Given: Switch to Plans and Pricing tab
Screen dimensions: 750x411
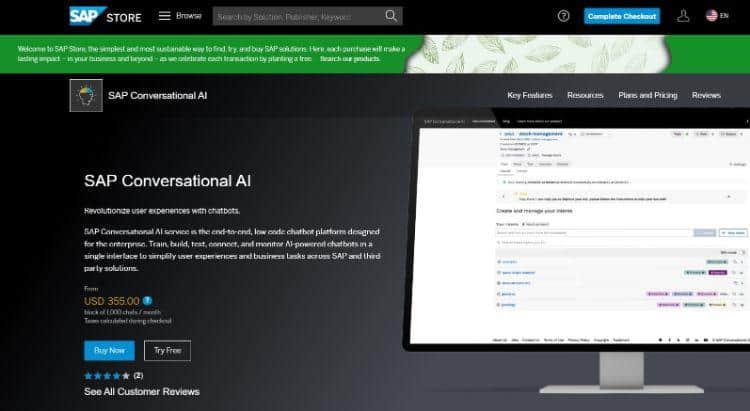Looking at the screenshot, I should click(x=647, y=95).
